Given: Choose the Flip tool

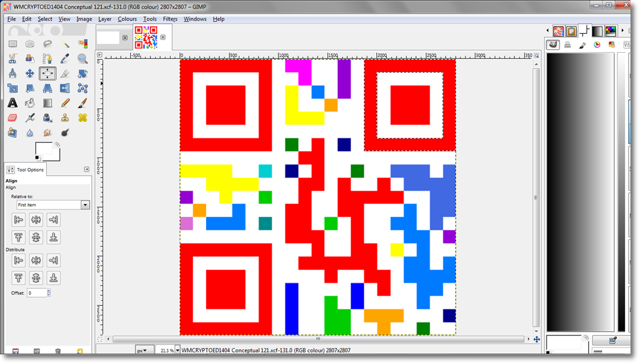Looking at the screenshot, I should pos(65,88).
